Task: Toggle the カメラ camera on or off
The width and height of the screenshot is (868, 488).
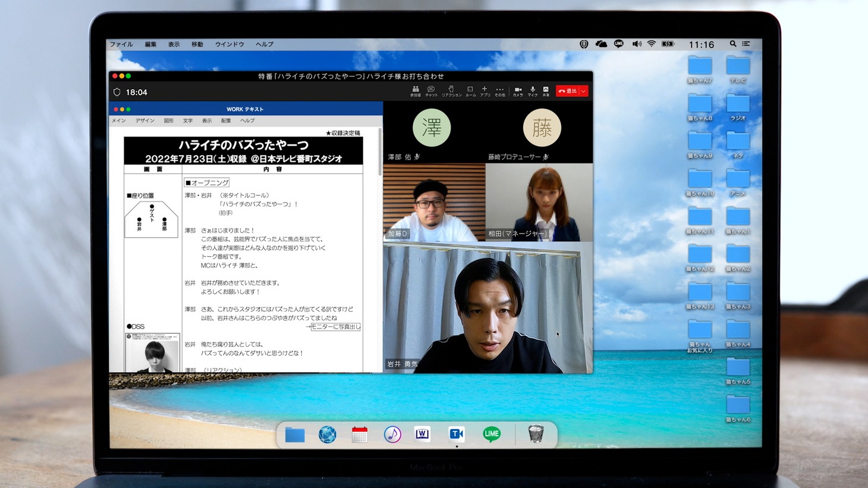Action: [x=517, y=90]
